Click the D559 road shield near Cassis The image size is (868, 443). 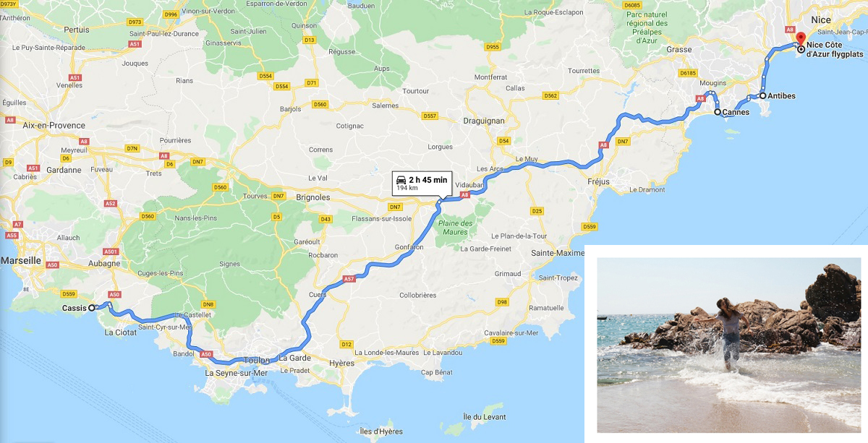point(69,293)
